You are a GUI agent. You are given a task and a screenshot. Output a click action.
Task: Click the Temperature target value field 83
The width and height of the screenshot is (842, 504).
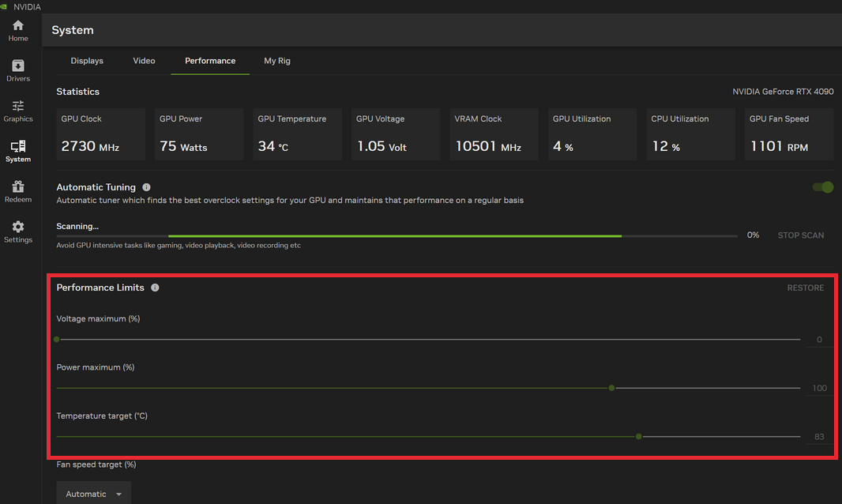coord(819,437)
